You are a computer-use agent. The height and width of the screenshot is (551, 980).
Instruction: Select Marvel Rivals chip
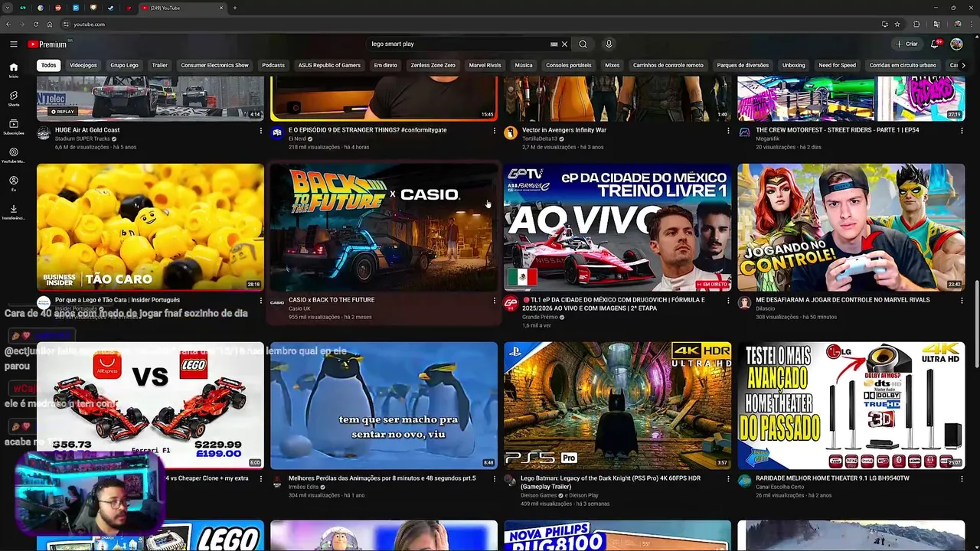pos(485,65)
